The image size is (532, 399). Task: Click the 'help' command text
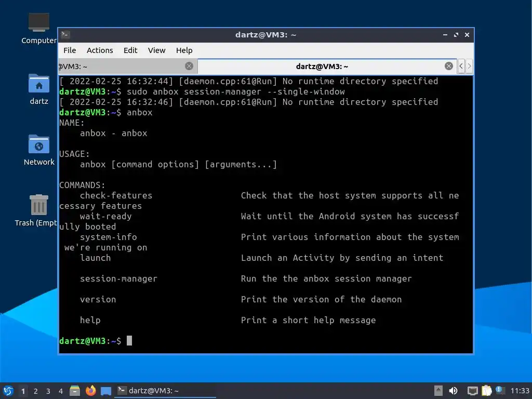click(90, 320)
